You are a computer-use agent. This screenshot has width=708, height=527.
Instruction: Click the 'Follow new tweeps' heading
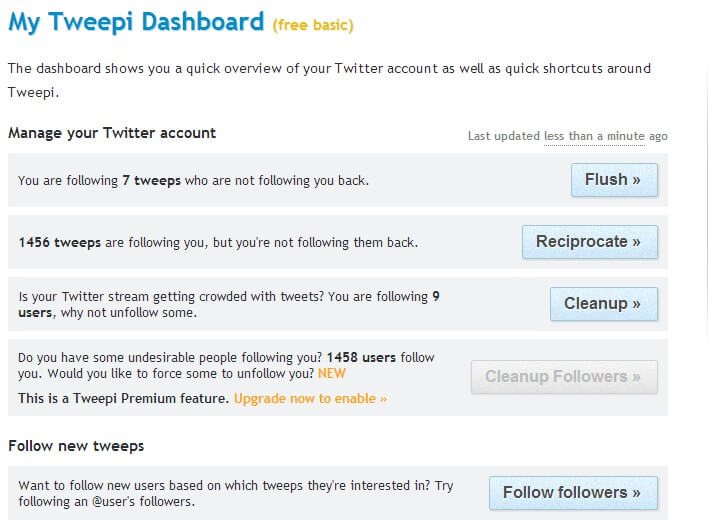point(76,446)
